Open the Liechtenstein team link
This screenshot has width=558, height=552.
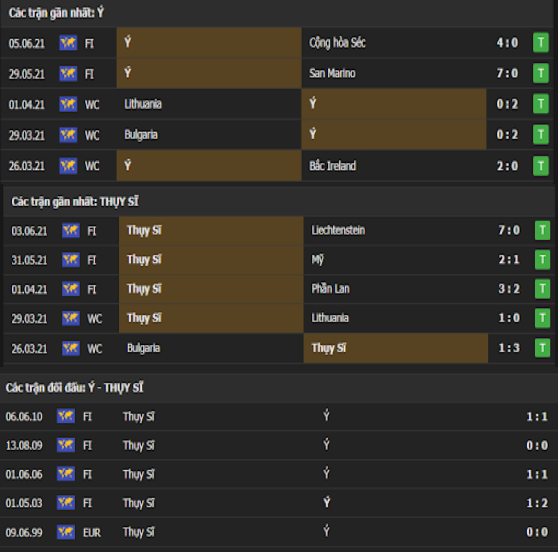[x=338, y=230]
